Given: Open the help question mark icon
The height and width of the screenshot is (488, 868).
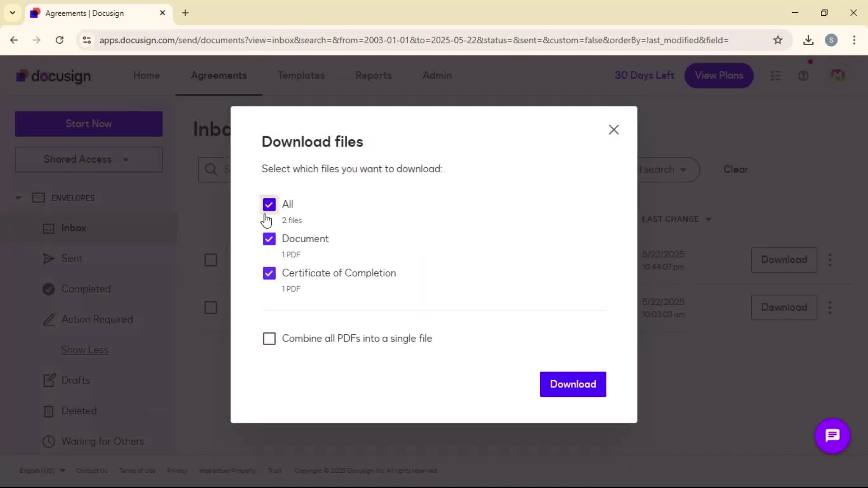Looking at the screenshot, I should click(803, 76).
